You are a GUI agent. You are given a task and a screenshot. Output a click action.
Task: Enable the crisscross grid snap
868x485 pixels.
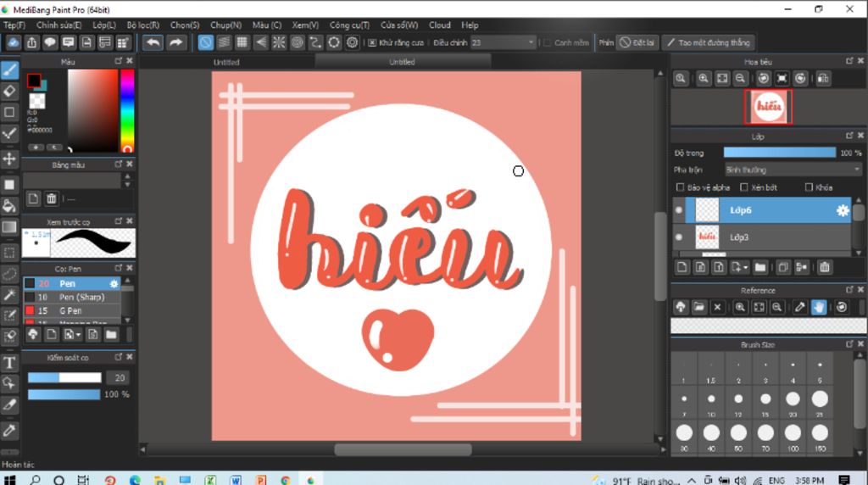click(242, 42)
